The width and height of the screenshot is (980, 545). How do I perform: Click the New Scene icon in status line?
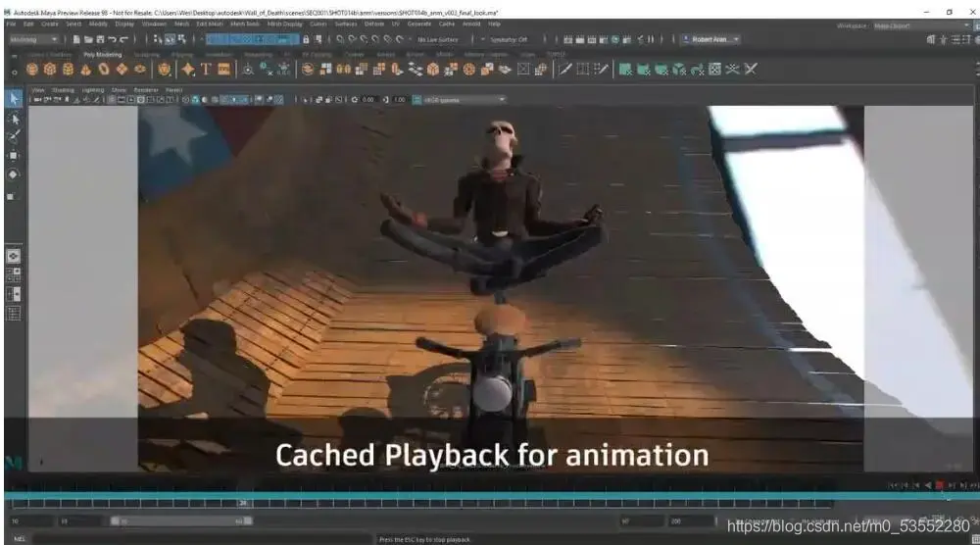pyautogui.click(x=76, y=39)
